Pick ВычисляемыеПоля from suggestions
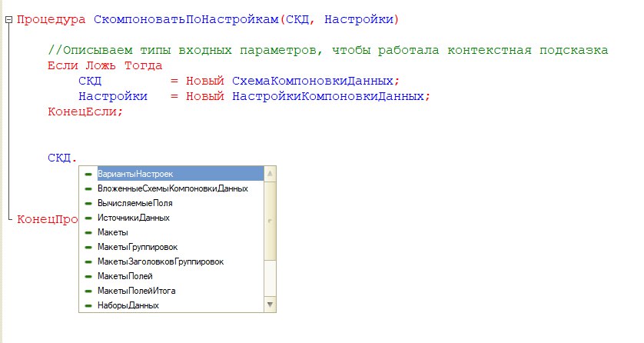 171,203
